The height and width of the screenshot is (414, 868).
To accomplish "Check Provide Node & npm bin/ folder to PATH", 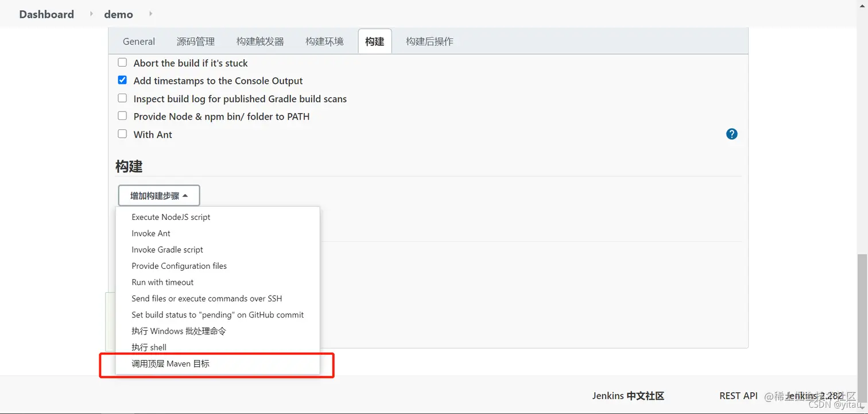I will click(x=122, y=116).
